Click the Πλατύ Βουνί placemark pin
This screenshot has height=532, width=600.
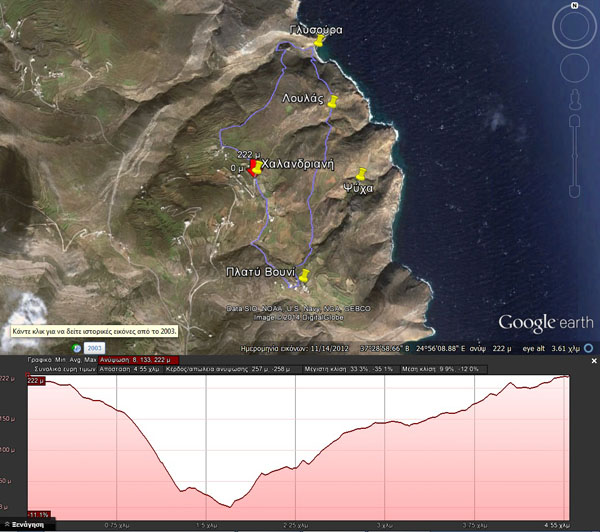click(x=304, y=275)
